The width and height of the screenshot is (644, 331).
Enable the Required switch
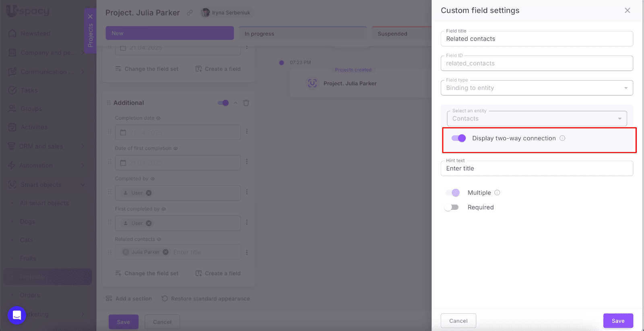point(452,207)
